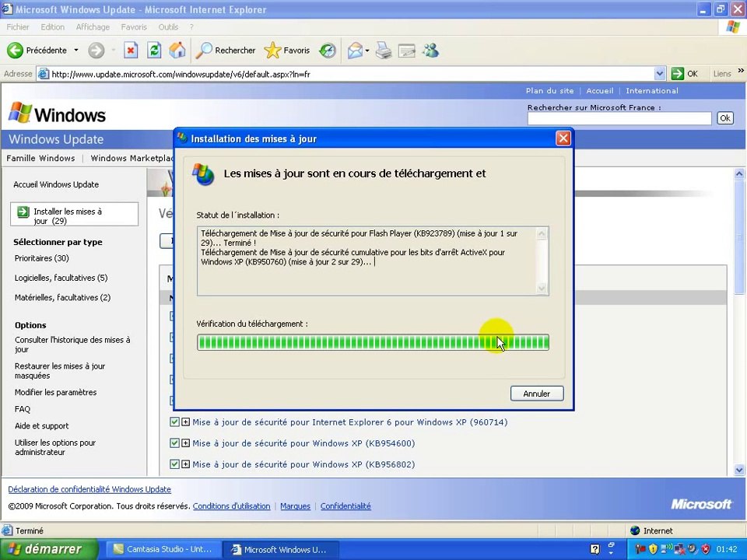
Task: Open the Confidentialité footer link
Action: click(345, 506)
